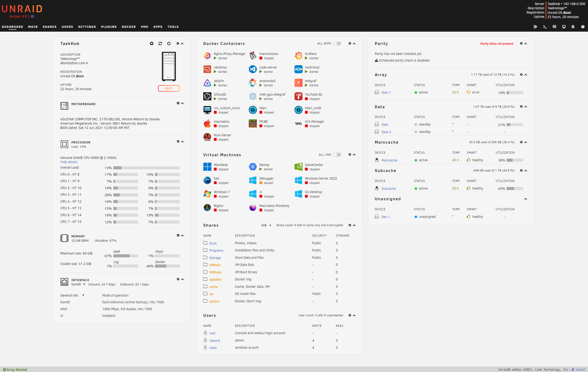Click the Jellyfin container icon

click(207, 83)
